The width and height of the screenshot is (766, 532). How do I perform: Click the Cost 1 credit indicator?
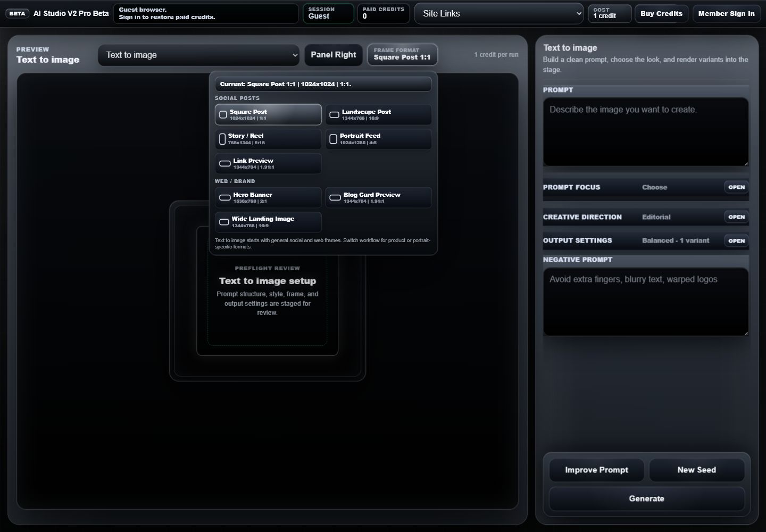coord(610,14)
